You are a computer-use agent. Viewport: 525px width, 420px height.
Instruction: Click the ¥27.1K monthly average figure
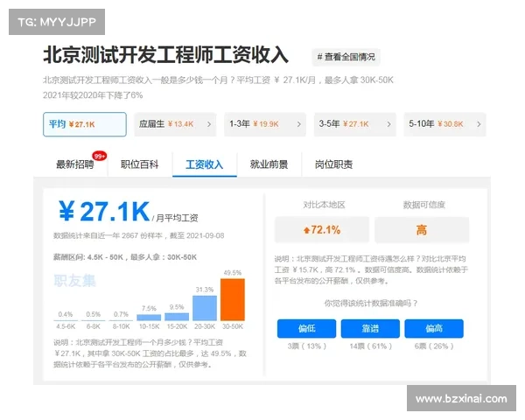(104, 212)
